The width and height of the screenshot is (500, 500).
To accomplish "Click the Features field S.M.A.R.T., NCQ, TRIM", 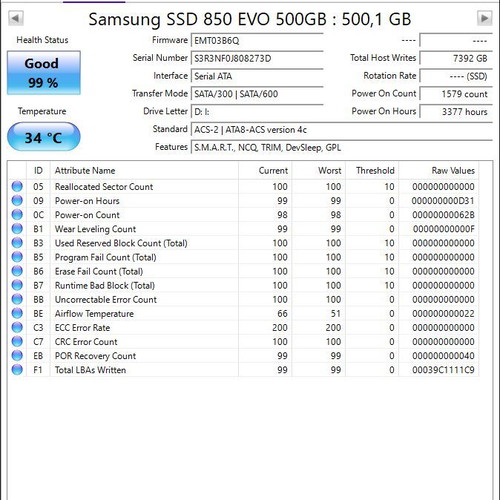I will click(x=342, y=147).
